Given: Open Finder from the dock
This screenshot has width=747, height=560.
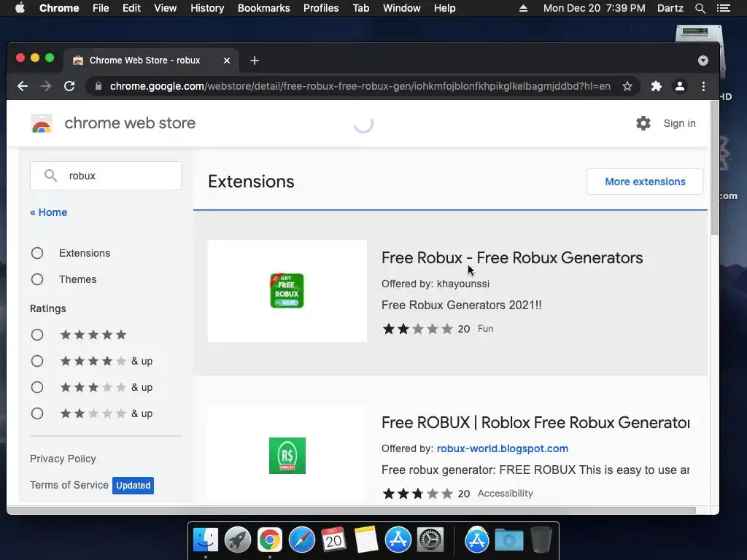Looking at the screenshot, I should coord(206,540).
